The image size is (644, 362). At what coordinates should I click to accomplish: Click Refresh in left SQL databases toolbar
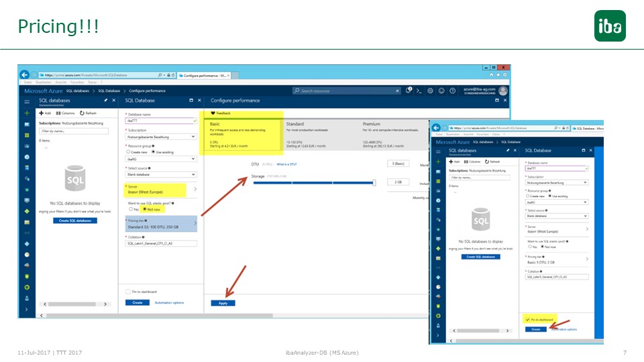coord(88,113)
